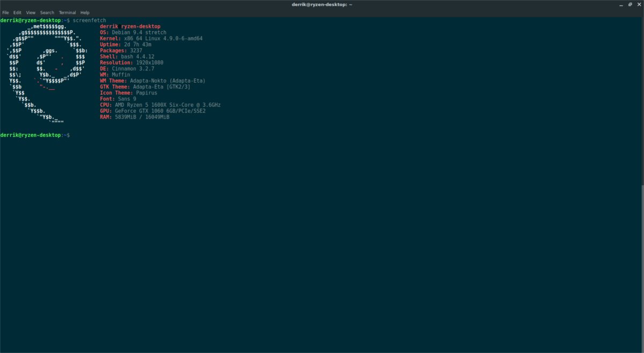Click the 'WM: Muffin' line
Screen dimensions: 644x353
pyautogui.click(x=115, y=75)
